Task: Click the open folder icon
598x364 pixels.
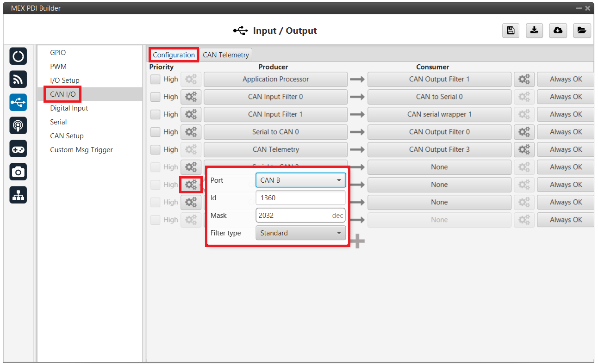Action: coord(582,31)
